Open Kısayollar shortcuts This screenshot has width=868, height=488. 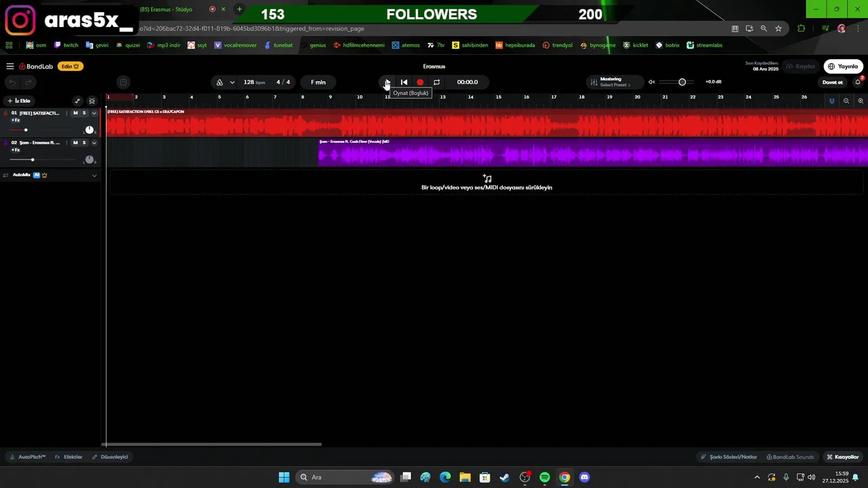(x=843, y=457)
